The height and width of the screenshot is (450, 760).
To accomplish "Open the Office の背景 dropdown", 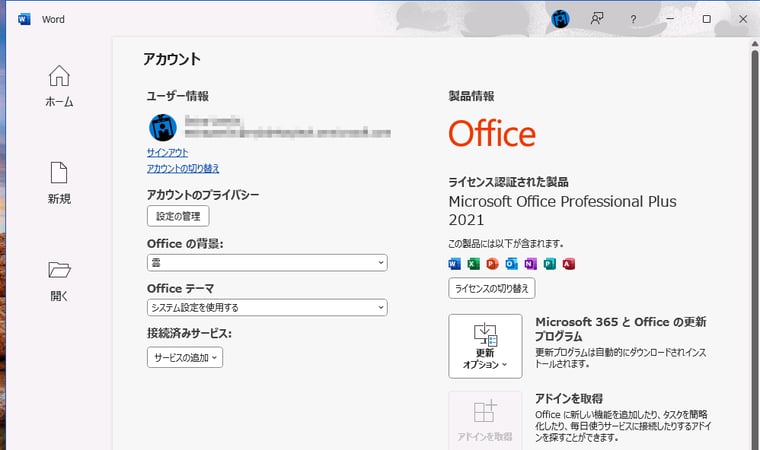I will coord(267,262).
